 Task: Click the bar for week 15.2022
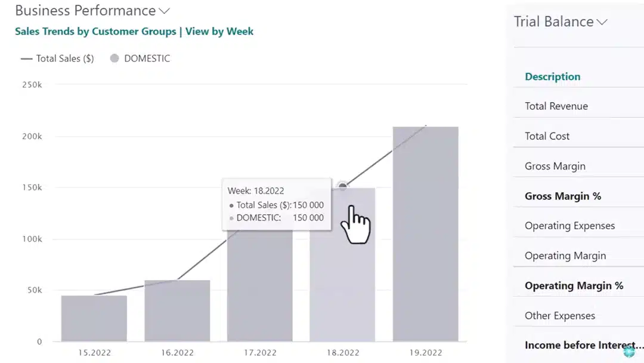click(94, 318)
